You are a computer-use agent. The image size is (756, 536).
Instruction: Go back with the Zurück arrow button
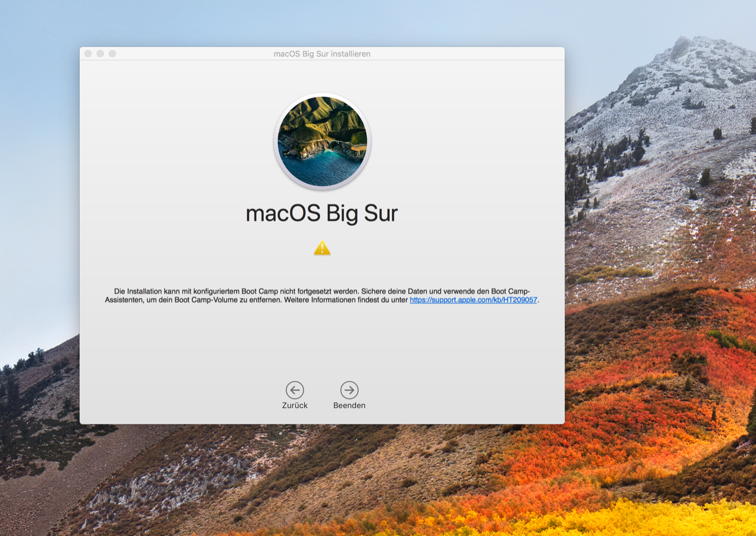click(295, 390)
